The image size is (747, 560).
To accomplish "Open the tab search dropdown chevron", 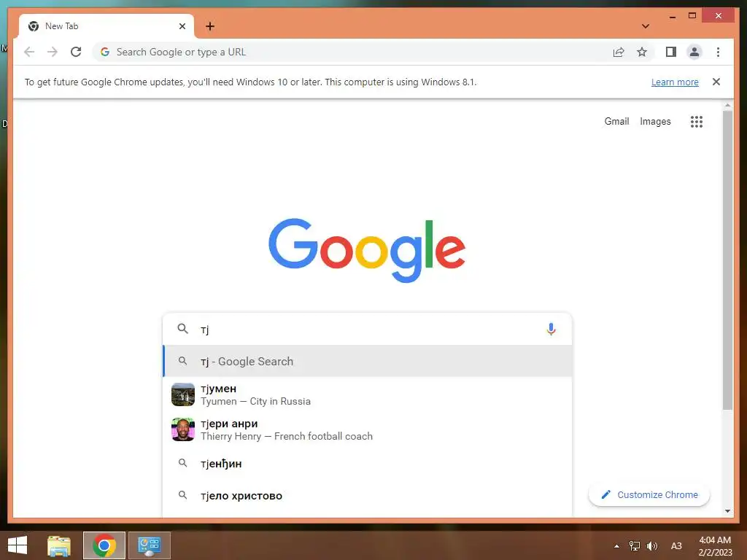I will click(x=646, y=26).
